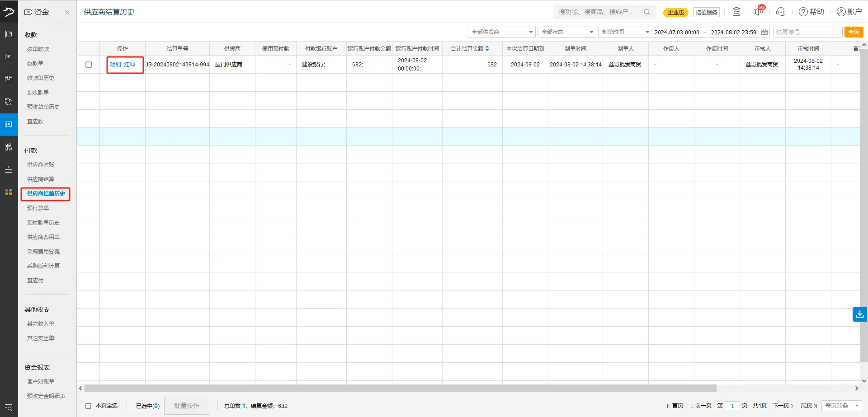Click the magnifier icon in the global search box
This screenshot has width=868, height=417.
pos(647,12)
